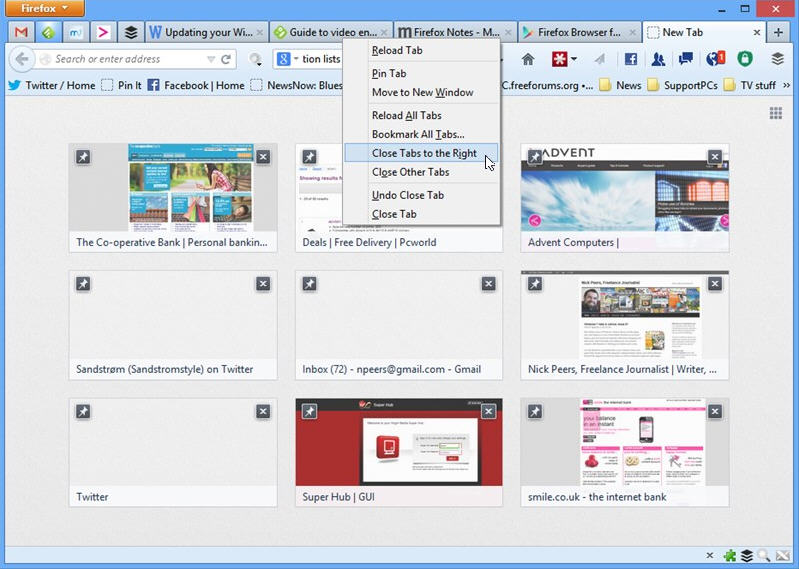Click the Buffer stack toolbar icon
Viewport: 799px width, 569px height.
(777, 59)
